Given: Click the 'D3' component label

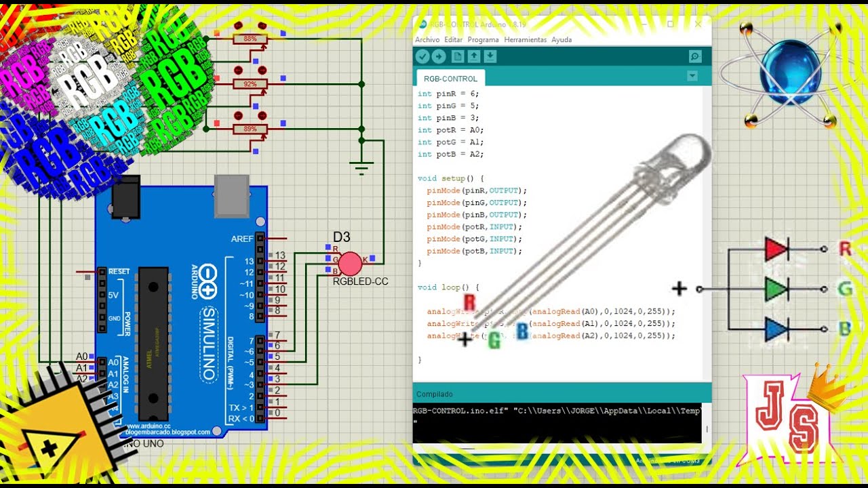Looking at the screenshot, I should pos(341,237).
